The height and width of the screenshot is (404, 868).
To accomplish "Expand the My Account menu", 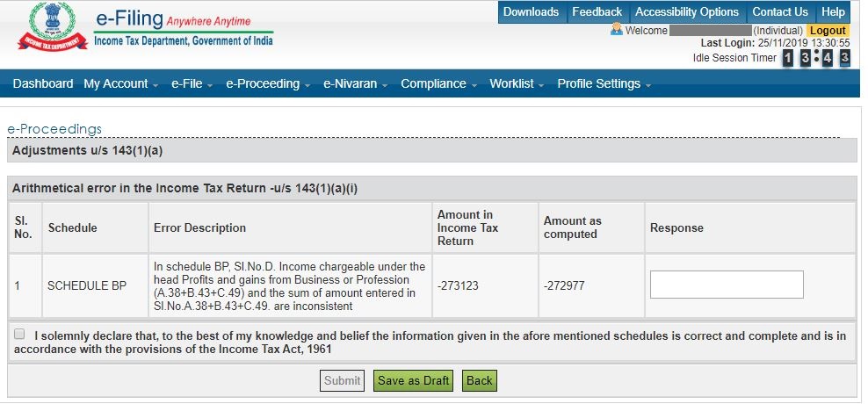I will [120, 84].
